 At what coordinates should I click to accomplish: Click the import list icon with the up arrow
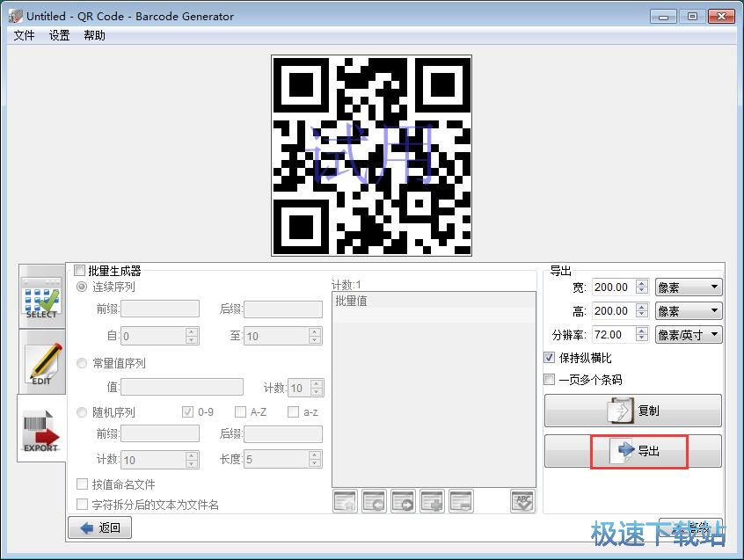[345, 502]
